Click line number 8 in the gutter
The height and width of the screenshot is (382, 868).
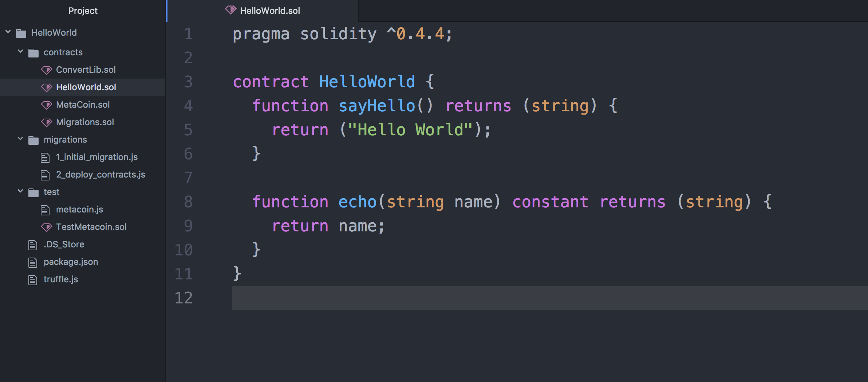coord(188,202)
